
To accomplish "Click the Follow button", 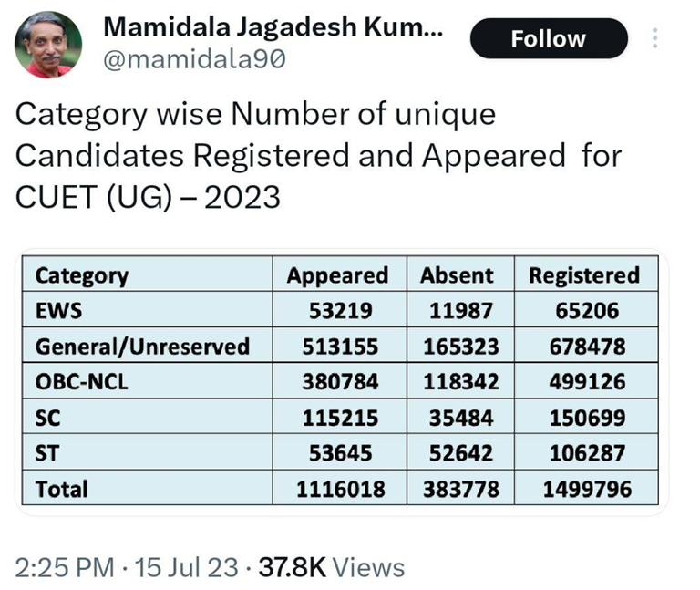I will pyautogui.click(x=548, y=39).
